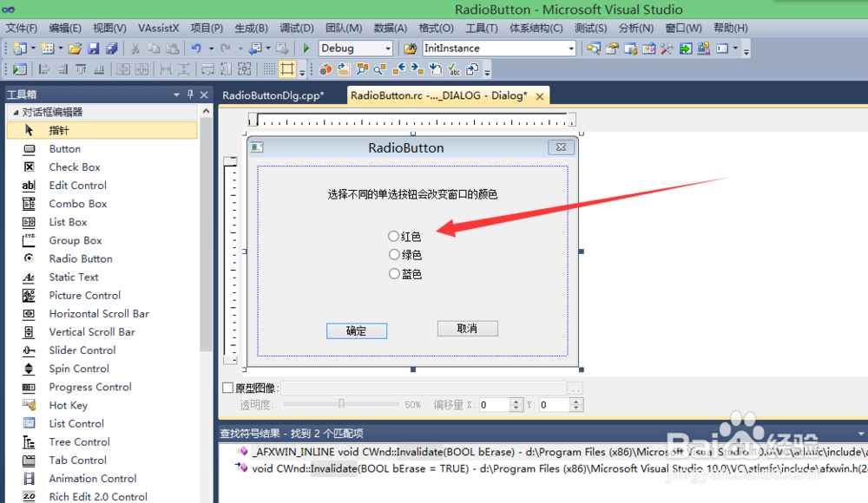
Task: Click the VAssistX tomato icon
Action: pos(326,69)
